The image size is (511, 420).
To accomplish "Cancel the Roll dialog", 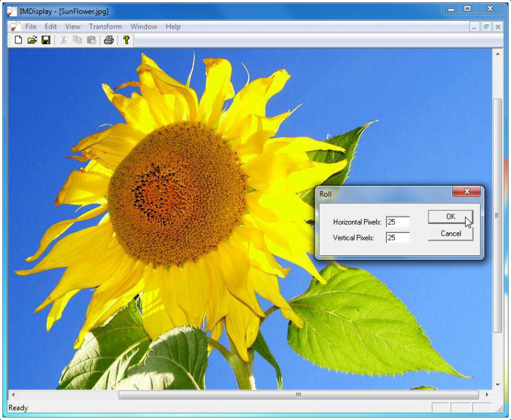I will tap(450, 234).
